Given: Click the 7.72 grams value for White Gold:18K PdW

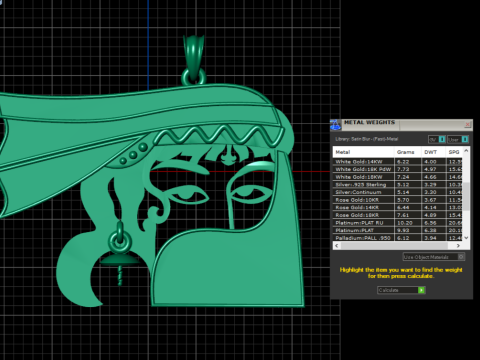Looking at the screenshot, I should coord(403,169).
